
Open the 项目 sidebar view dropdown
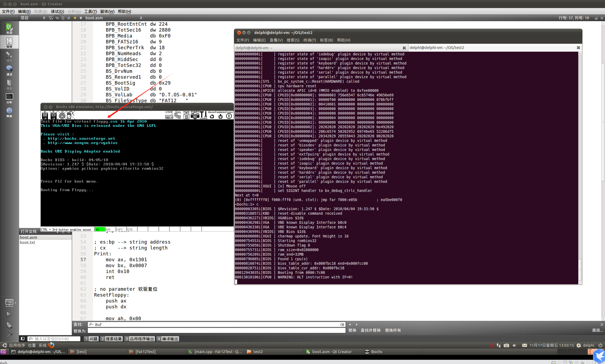coord(33,18)
